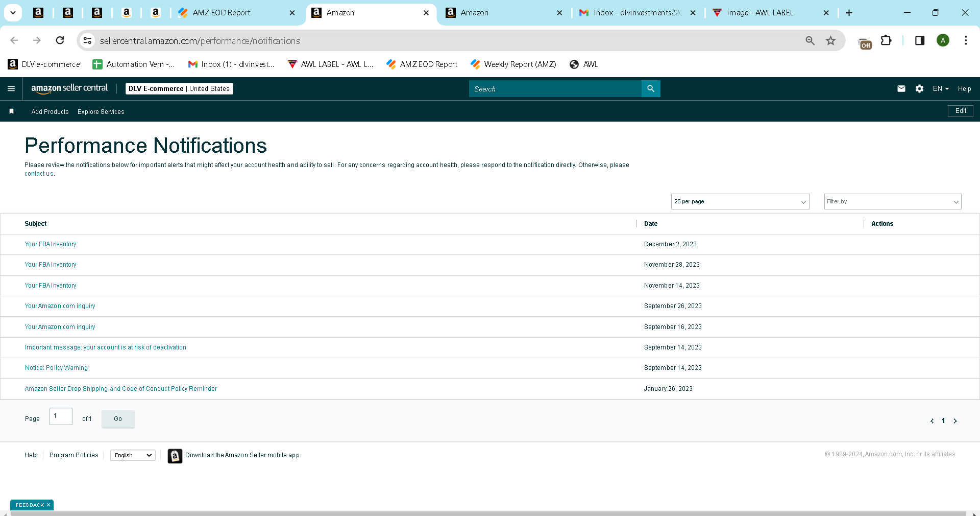Open the Help link in header
Image resolution: width=980 pixels, height=516 pixels.
coord(964,89)
